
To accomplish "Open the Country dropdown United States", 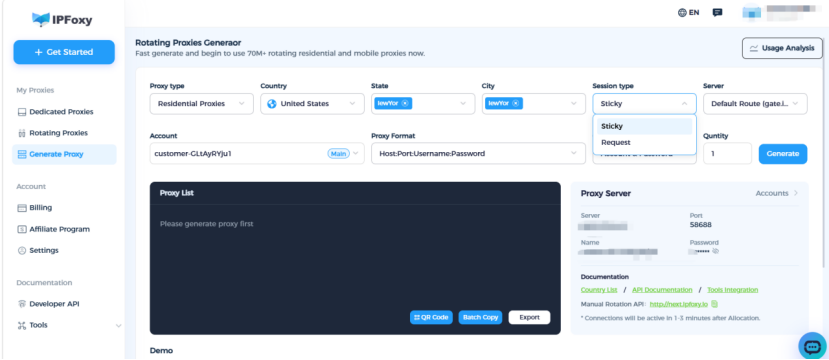I will [x=312, y=104].
